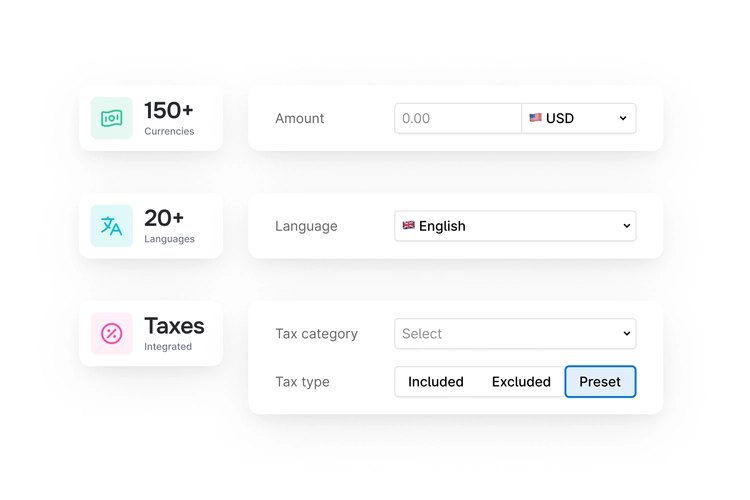This screenshot has width=750, height=500.
Task: Open the USD currency dropdown
Action: pos(578,118)
